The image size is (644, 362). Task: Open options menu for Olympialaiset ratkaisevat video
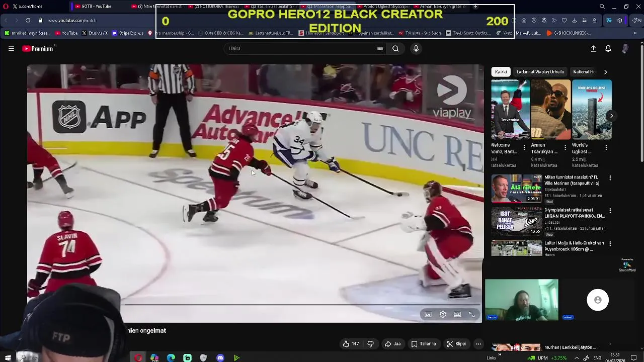tap(610, 211)
